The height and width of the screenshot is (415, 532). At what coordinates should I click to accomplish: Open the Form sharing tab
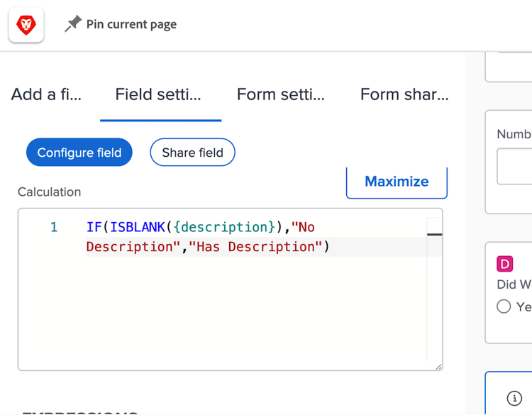[404, 94]
